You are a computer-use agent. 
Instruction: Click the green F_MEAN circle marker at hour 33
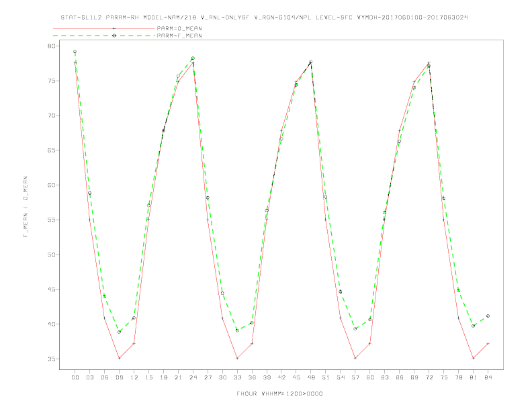pyautogui.click(x=237, y=330)
